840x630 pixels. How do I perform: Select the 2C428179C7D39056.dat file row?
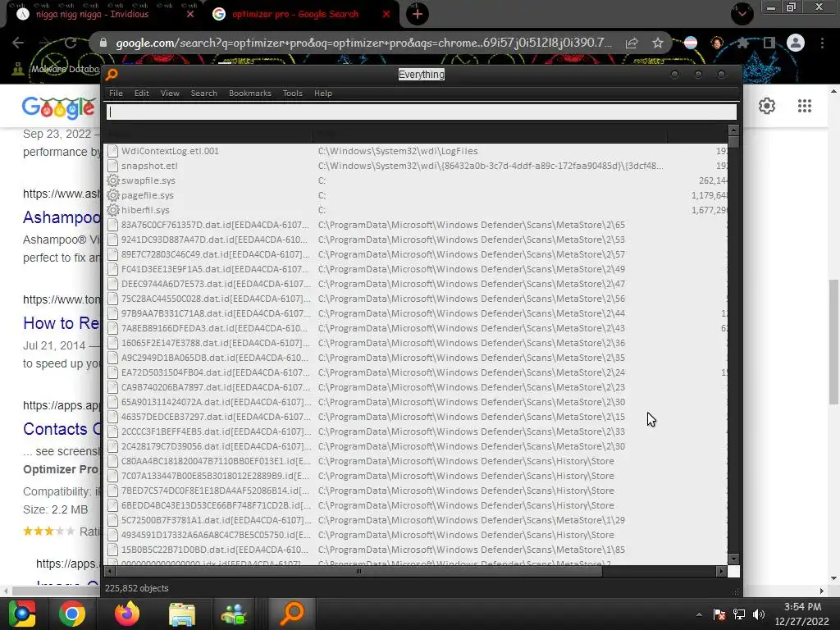[x=416, y=446]
